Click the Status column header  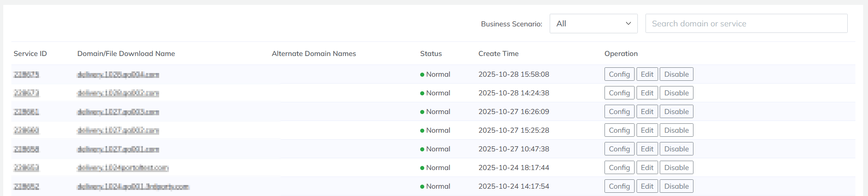pyautogui.click(x=431, y=54)
